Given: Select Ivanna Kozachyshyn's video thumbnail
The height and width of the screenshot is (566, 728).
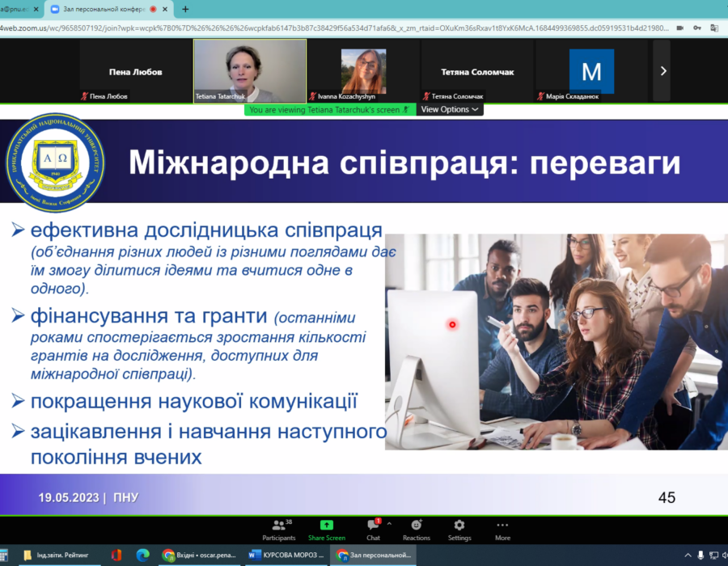Looking at the screenshot, I should click(x=363, y=71).
